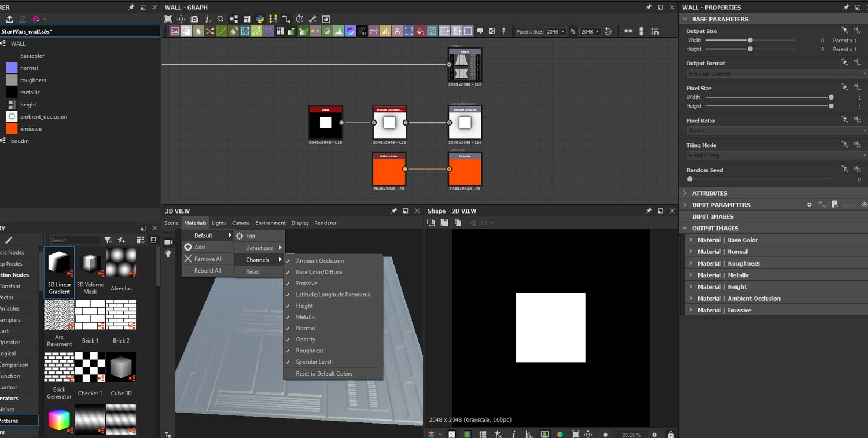Zoom in with plus icon in 2D View
Viewport: 868px width, 438px height.
coord(654,435)
